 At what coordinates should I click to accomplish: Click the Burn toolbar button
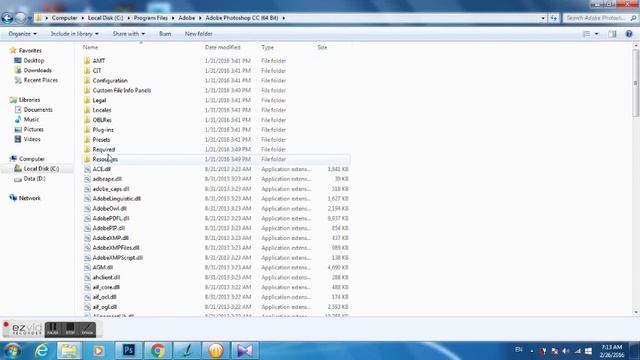tap(165, 34)
